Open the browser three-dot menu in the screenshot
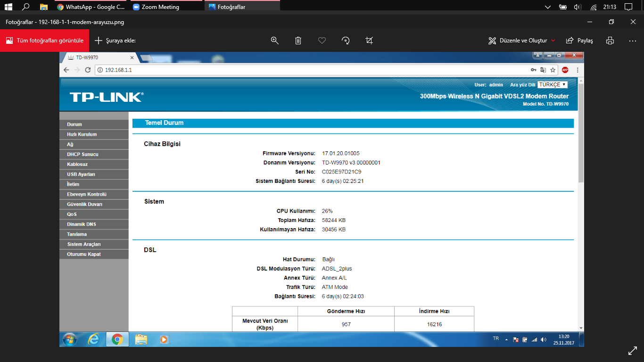The height and width of the screenshot is (362, 644). click(578, 70)
